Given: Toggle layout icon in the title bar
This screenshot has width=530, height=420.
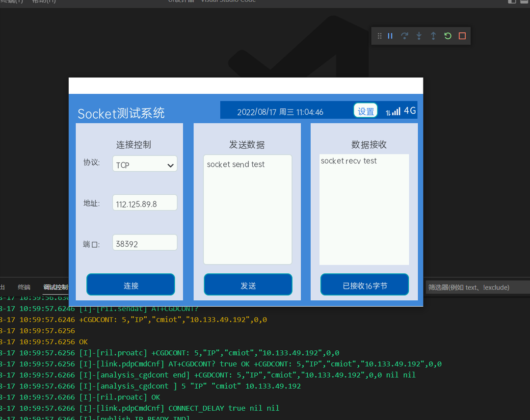Looking at the screenshot, I should click(x=512, y=1).
